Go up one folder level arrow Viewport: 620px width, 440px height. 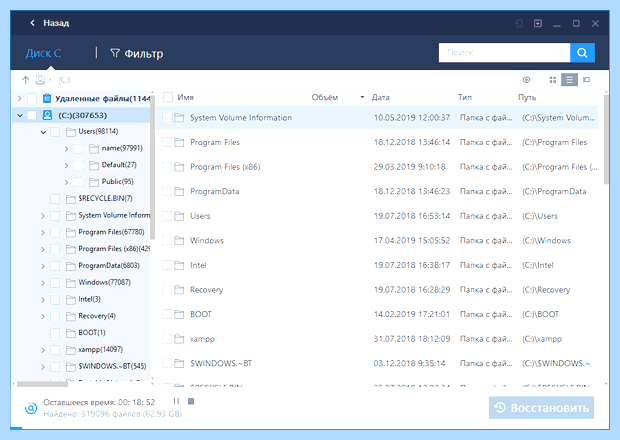pyautogui.click(x=26, y=80)
